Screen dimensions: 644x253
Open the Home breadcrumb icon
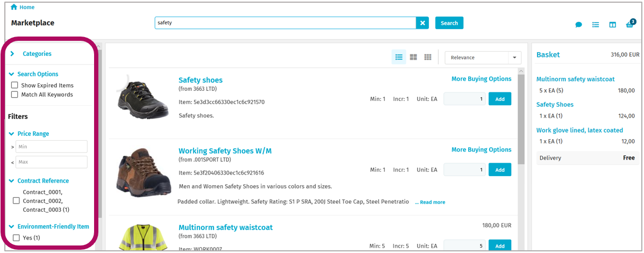(14, 7)
